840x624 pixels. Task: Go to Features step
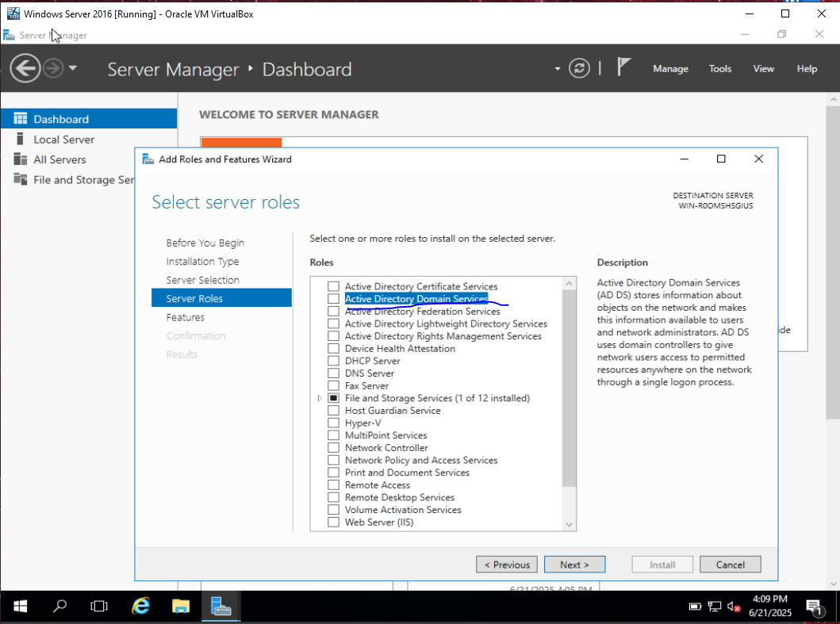186,317
